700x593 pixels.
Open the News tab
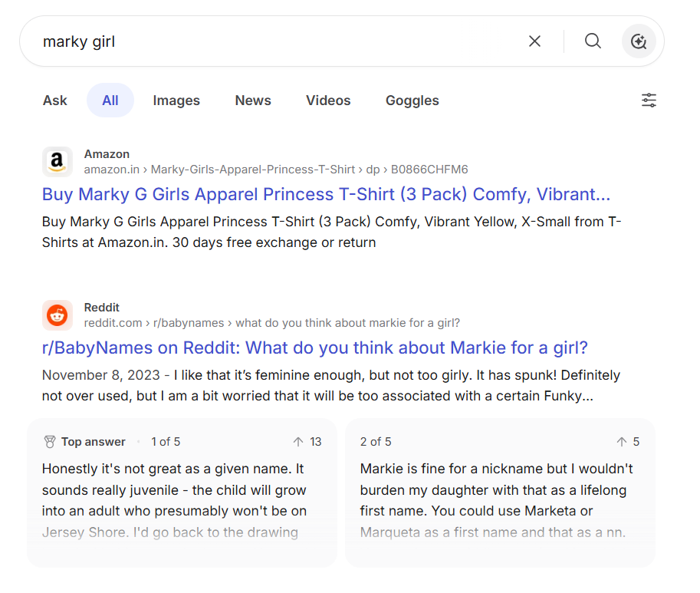tap(253, 100)
